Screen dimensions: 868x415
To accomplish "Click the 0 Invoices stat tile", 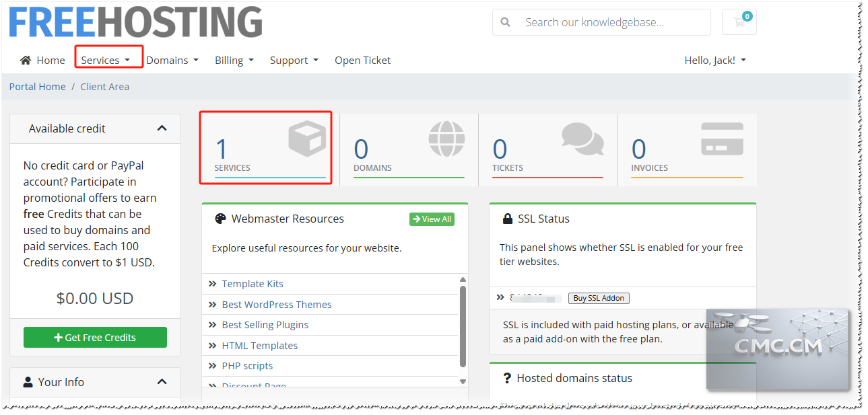I will (687, 149).
